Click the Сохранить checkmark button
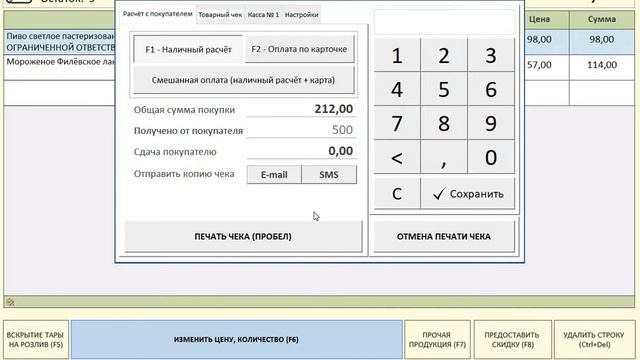This screenshot has height=360, width=640. tap(468, 194)
